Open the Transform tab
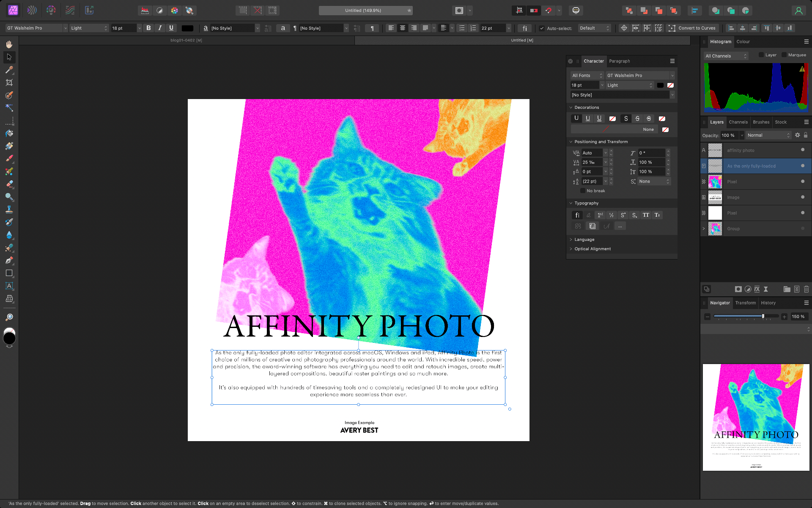812x508 pixels. pos(746,303)
